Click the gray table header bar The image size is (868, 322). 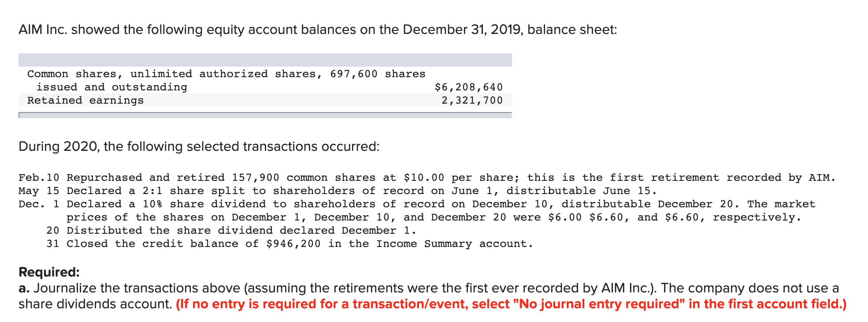(x=265, y=60)
